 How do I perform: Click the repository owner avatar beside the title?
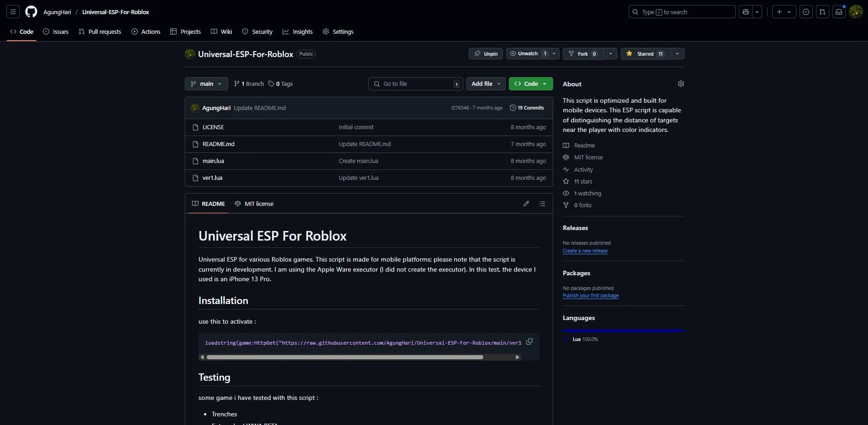[x=190, y=54]
